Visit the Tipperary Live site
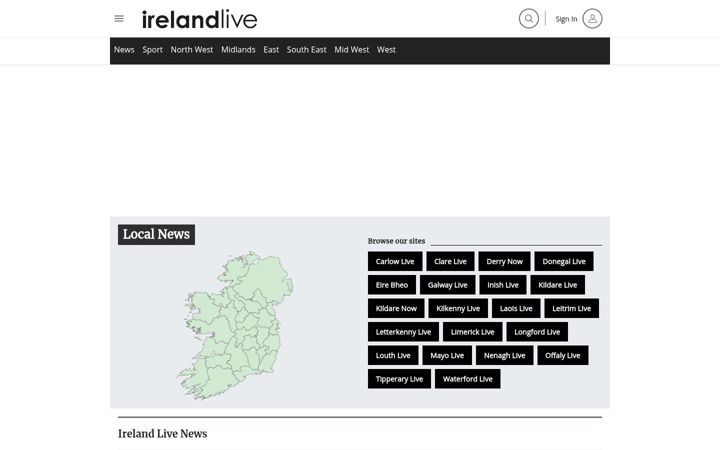Viewport: 720px width, 450px height. [x=399, y=378]
